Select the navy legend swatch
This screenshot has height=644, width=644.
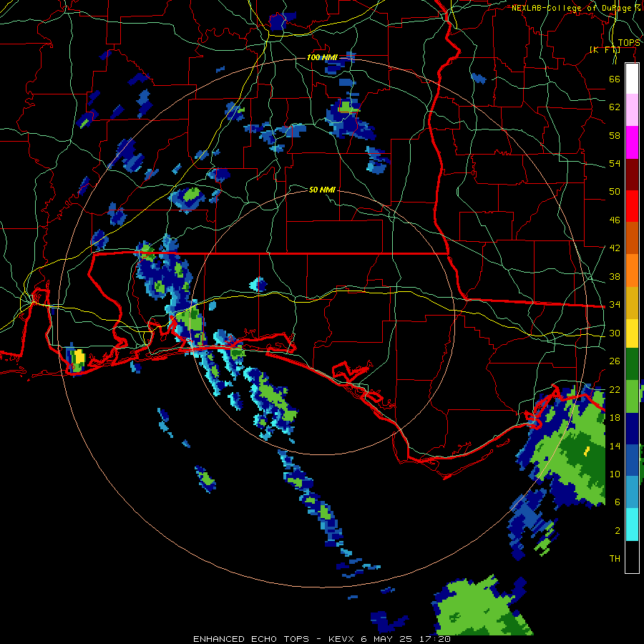[x=632, y=429]
